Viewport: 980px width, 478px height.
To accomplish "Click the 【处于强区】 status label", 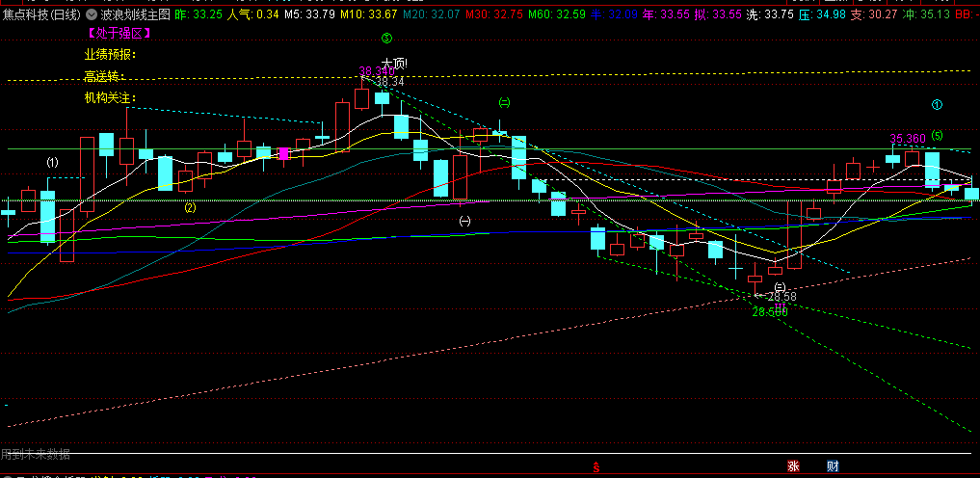I will (119, 33).
